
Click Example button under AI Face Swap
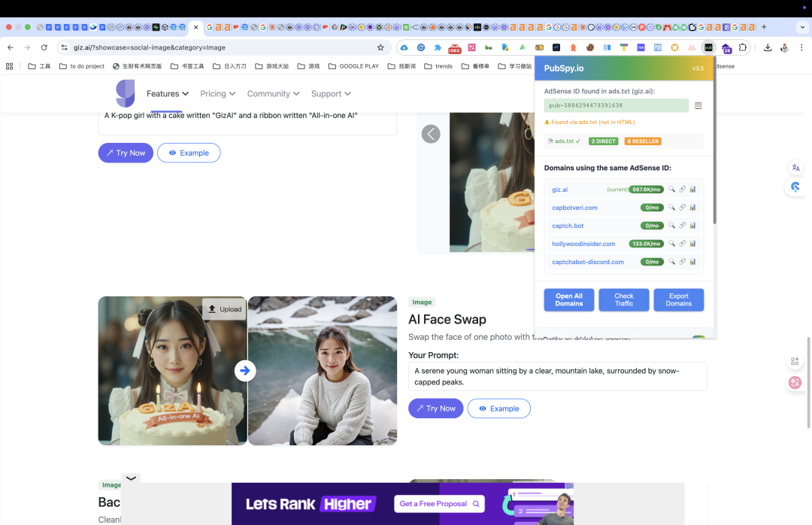tap(498, 408)
